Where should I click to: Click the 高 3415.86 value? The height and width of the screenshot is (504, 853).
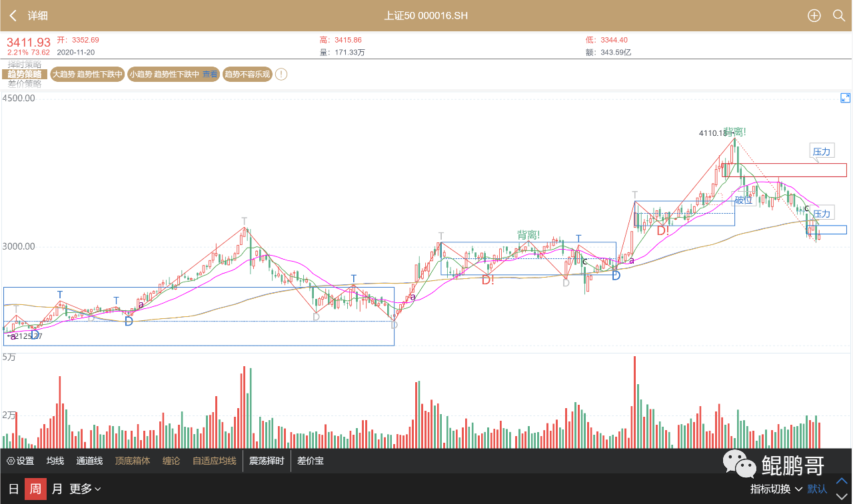pyautogui.click(x=341, y=40)
